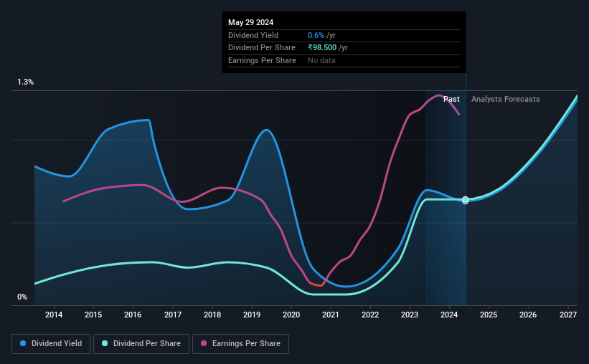This screenshot has width=589, height=364.
Task: Select the 2021 x-axis label
Action: click(331, 315)
